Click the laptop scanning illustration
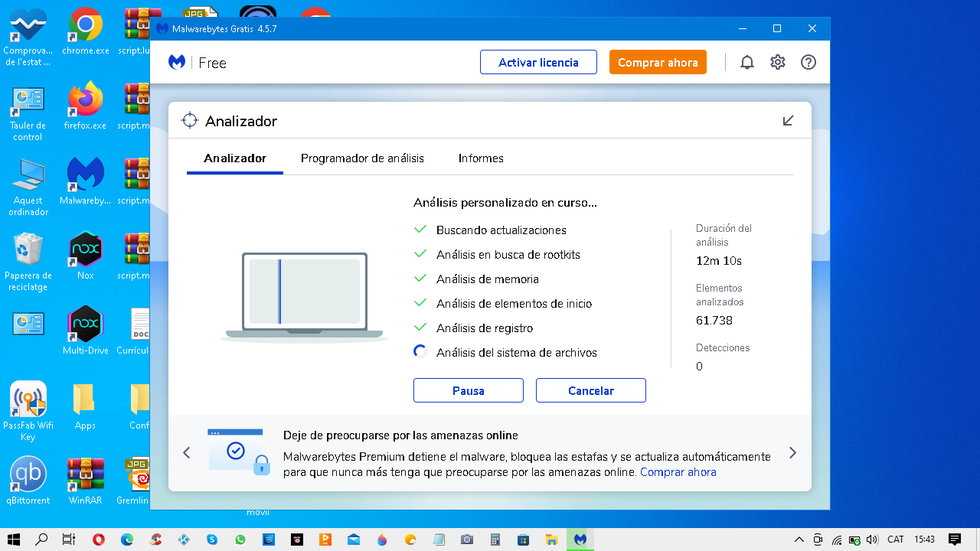This screenshot has height=551, width=980. point(305,296)
